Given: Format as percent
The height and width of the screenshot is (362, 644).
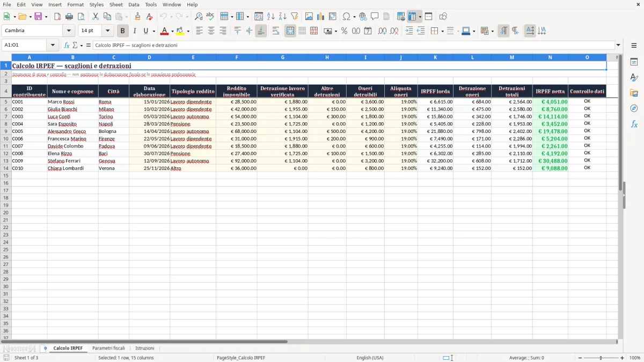Looking at the screenshot, I should [345, 31].
